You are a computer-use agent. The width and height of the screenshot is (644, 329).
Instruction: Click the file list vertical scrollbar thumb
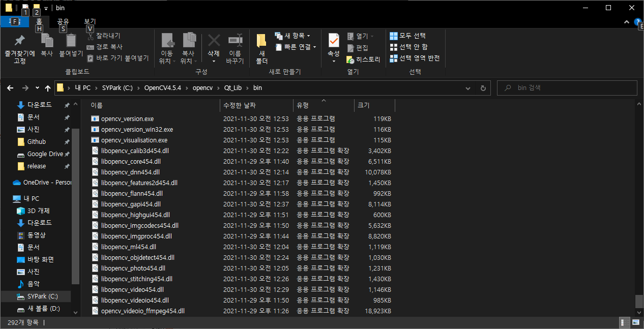(639, 301)
